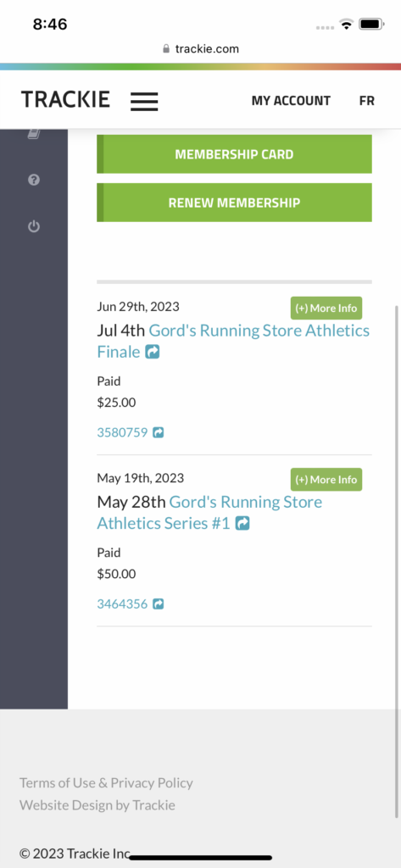Screen dimensions: 401x868
Task: Expand More Info for May 19th order
Action: pyautogui.click(x=326, y=480)
